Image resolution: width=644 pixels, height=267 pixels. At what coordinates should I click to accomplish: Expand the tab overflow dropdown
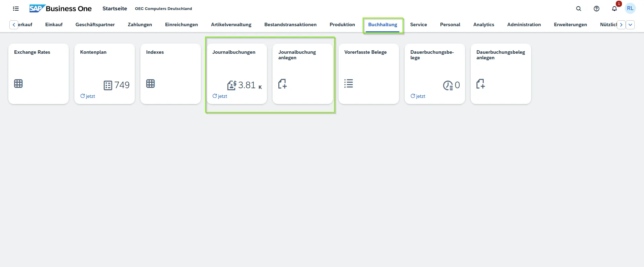pos(630,25)
